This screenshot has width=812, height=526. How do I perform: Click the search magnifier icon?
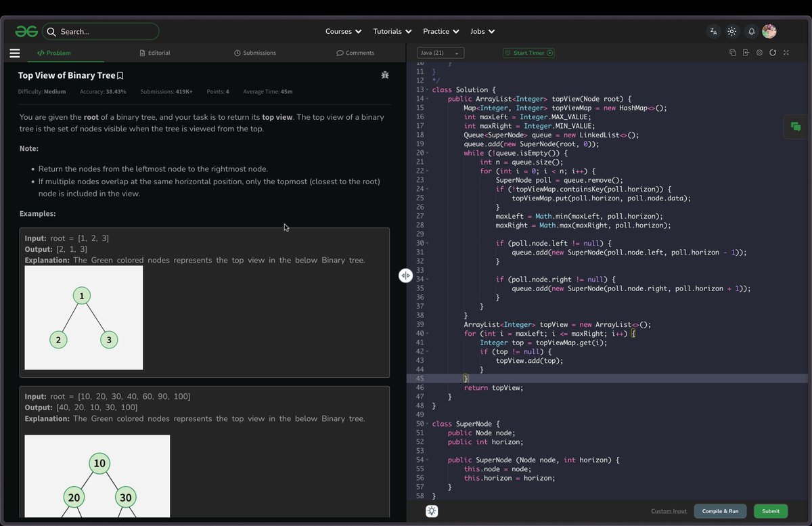51,31
